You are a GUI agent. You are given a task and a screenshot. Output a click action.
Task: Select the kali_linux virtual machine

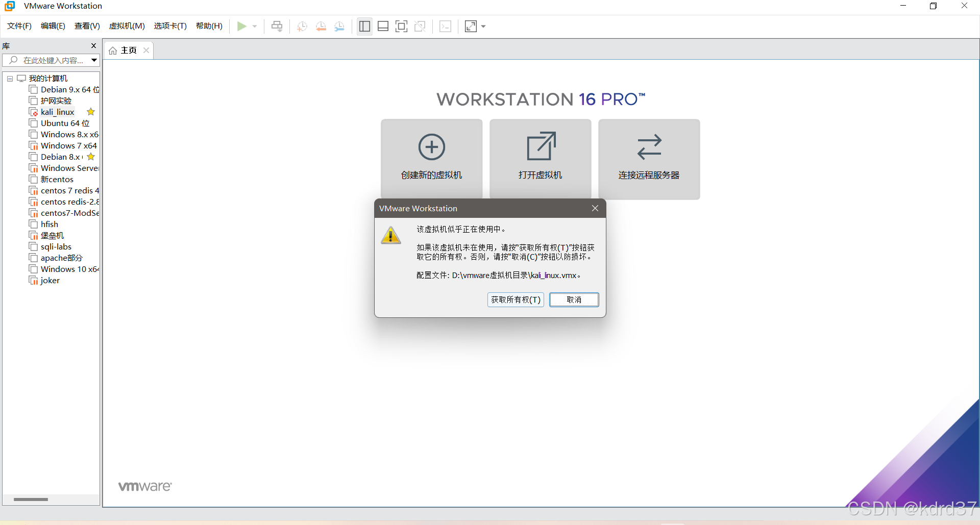coord(52,112)
